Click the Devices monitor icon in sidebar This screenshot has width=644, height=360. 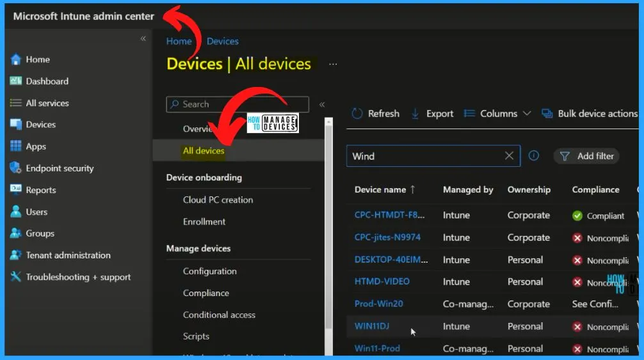pyautogui.click(x=15, y=124)
